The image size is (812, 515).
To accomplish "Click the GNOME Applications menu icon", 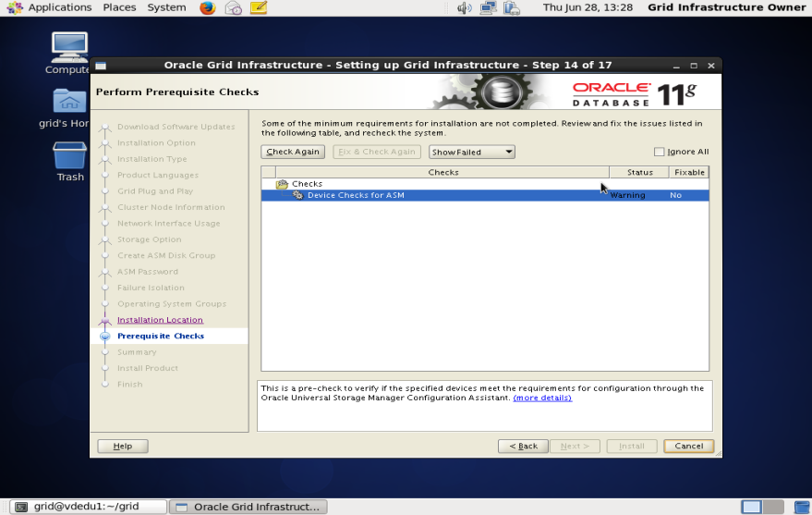I will [x=15, y=7].
